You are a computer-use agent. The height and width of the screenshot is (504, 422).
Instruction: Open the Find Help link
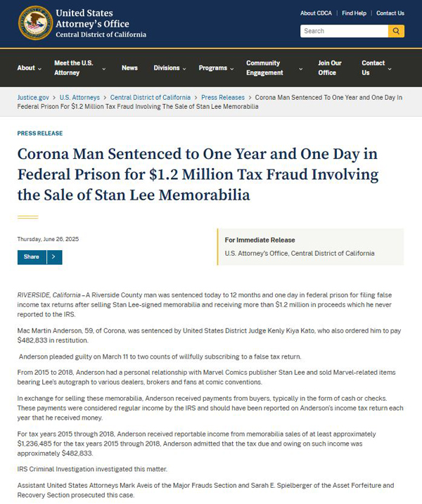tap(354, 13)
